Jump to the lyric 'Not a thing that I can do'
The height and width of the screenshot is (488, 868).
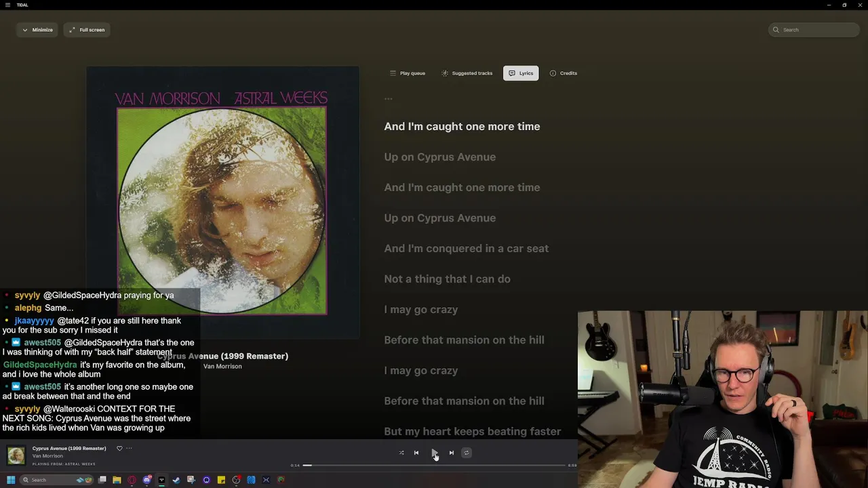pyautogui.click(x=448, y=279)
